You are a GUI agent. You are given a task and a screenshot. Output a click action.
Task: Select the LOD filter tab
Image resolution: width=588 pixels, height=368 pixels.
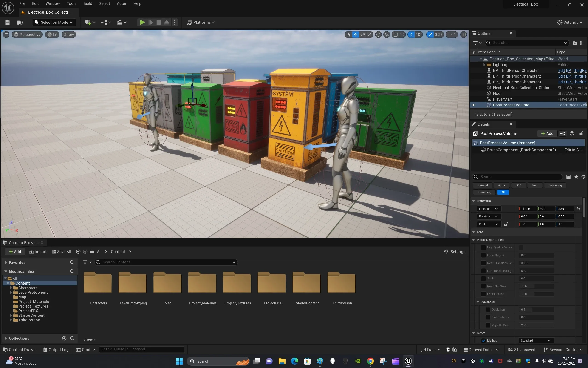click(x=518, y=185)
